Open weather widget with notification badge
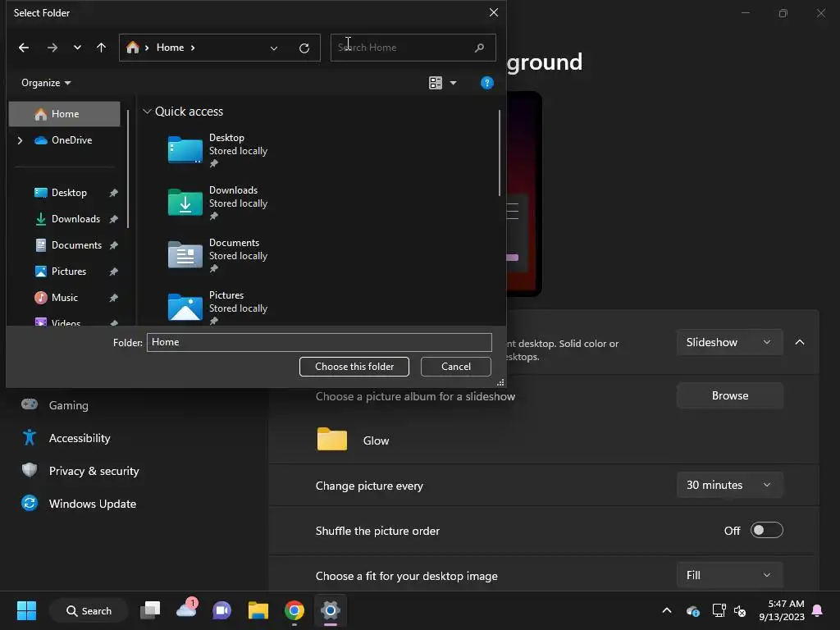Image resolution: width=840 pixels, height=630 pixels. pos(186,609)
